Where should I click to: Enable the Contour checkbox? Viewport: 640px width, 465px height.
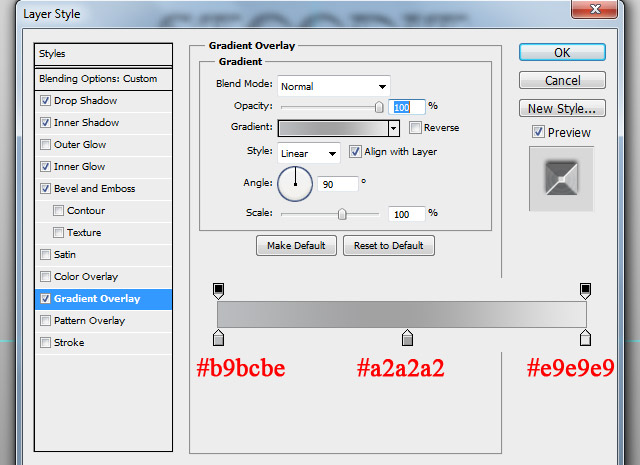click(58, 211)
